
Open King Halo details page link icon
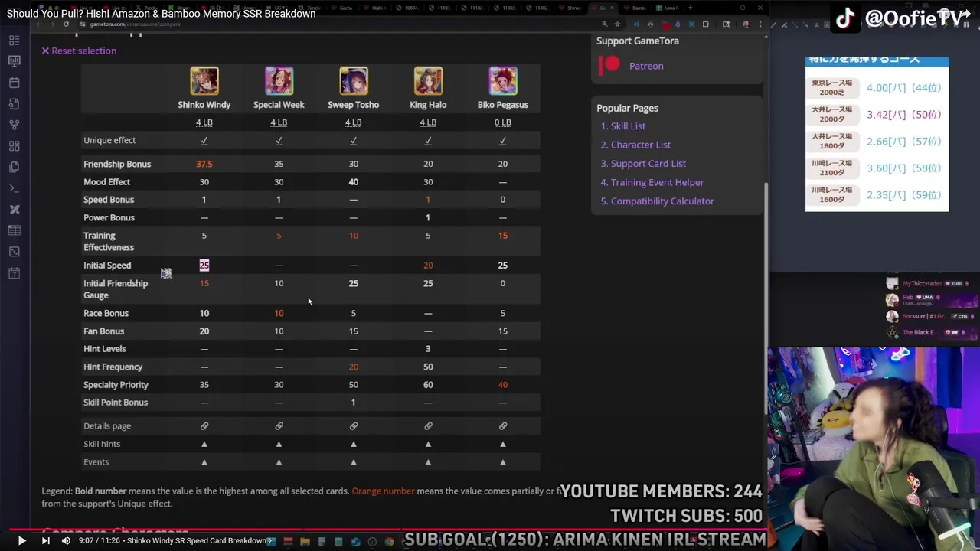[428, 426]
